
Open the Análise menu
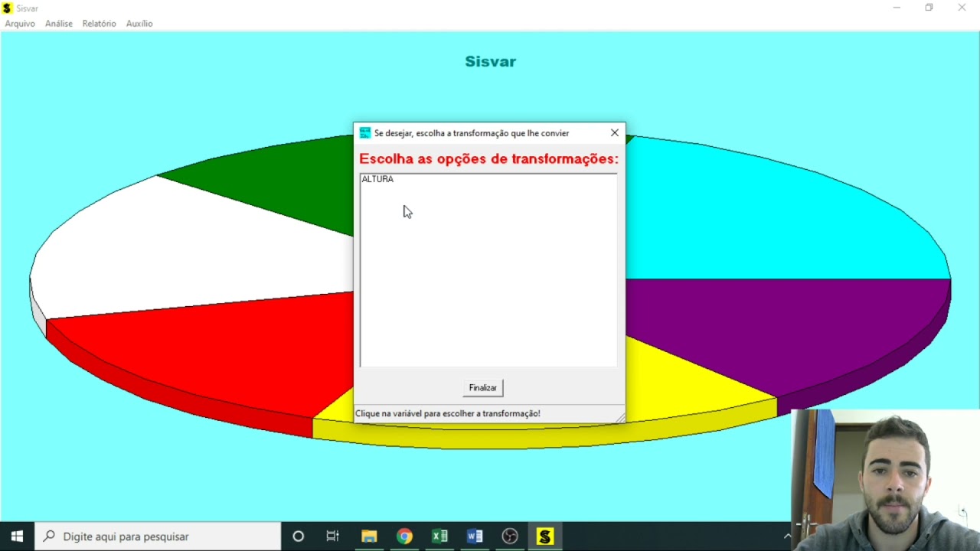tap(59, 24)
